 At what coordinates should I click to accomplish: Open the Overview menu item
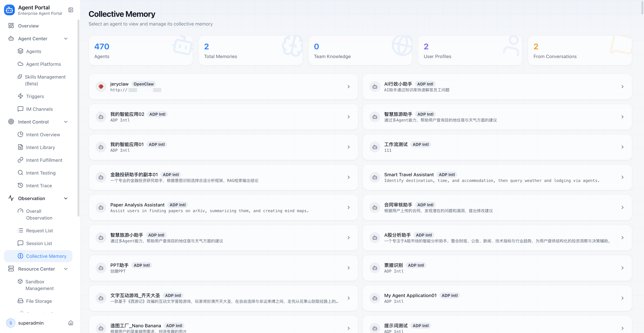coord(28,26)
